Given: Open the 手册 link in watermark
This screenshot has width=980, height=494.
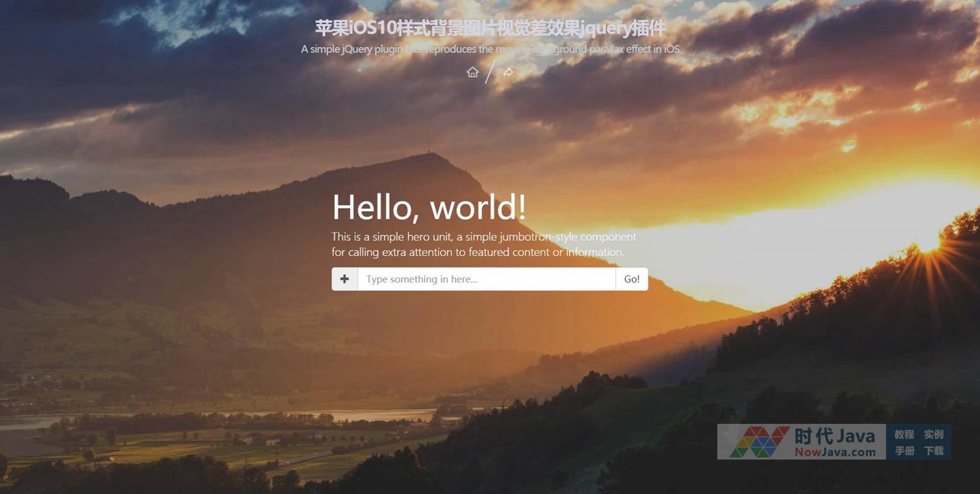Looking at the screenshot, I should 904,451.
